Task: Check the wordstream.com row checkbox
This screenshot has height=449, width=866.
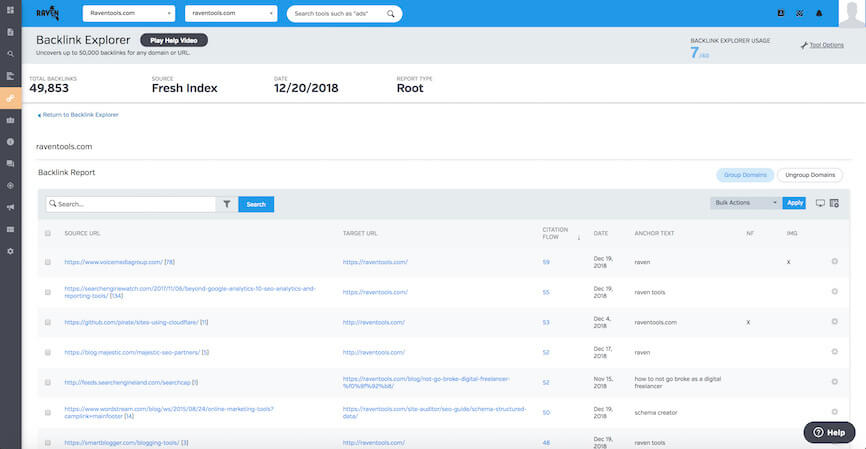Action: (48, 413)
